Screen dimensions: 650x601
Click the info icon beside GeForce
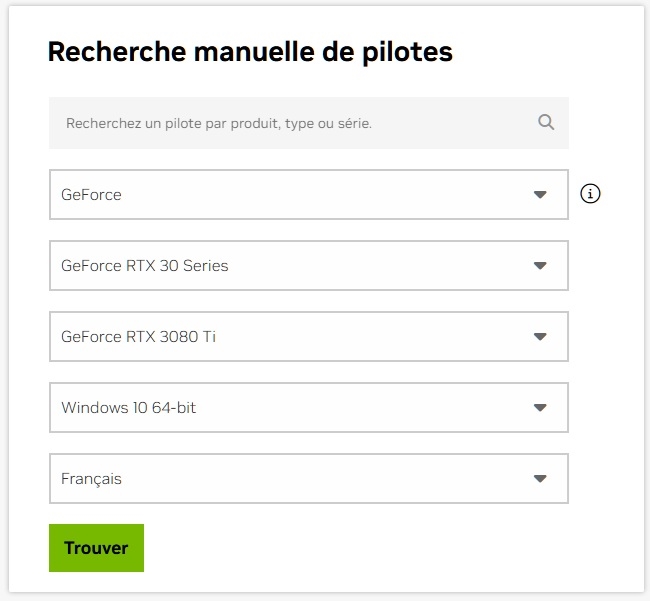(x=590, y=194)
